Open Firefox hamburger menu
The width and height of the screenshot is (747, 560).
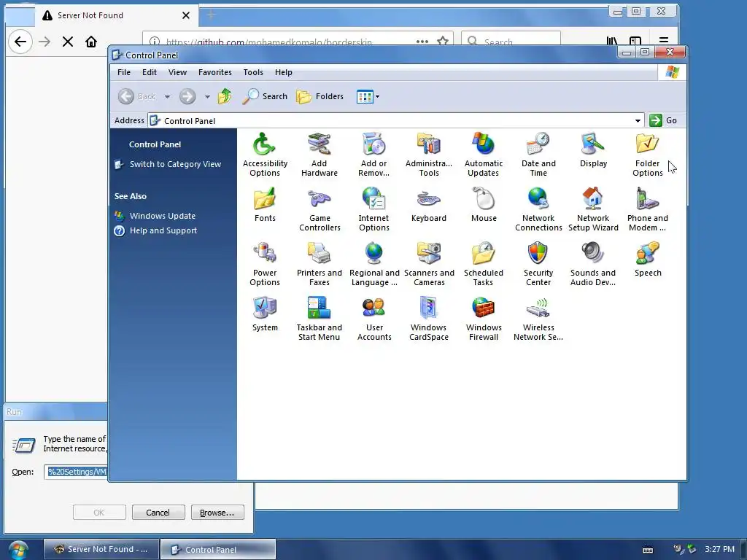664,42
